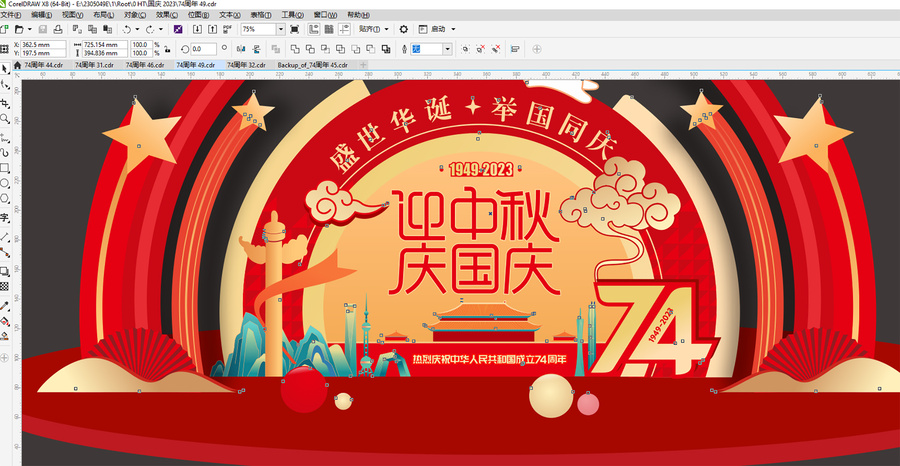Image resolution: width=900 pixels, height=466 pixels.
Task: Click the Save disk icon
Action: click(42, 29)
